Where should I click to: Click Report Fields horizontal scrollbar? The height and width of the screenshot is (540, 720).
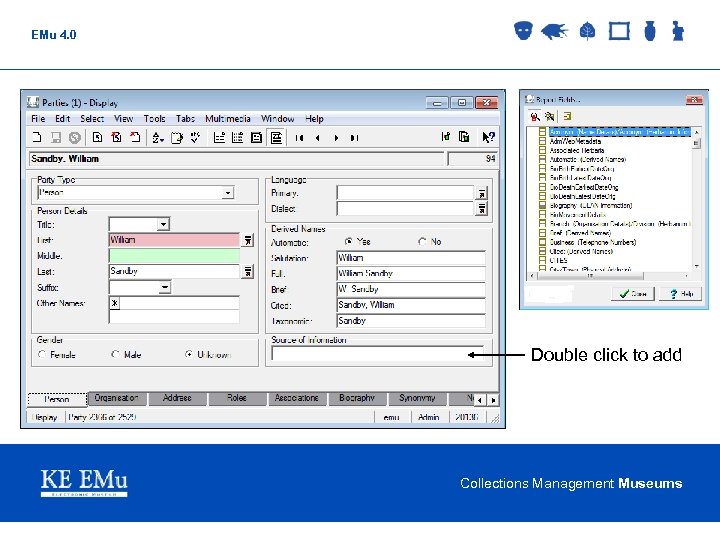[609, 276]
